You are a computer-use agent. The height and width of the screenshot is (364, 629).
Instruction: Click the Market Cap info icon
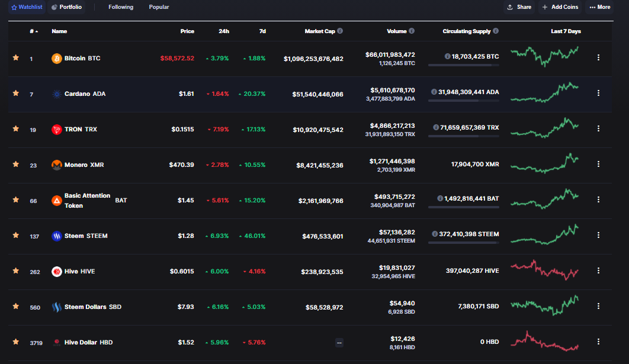click(340, 31)
